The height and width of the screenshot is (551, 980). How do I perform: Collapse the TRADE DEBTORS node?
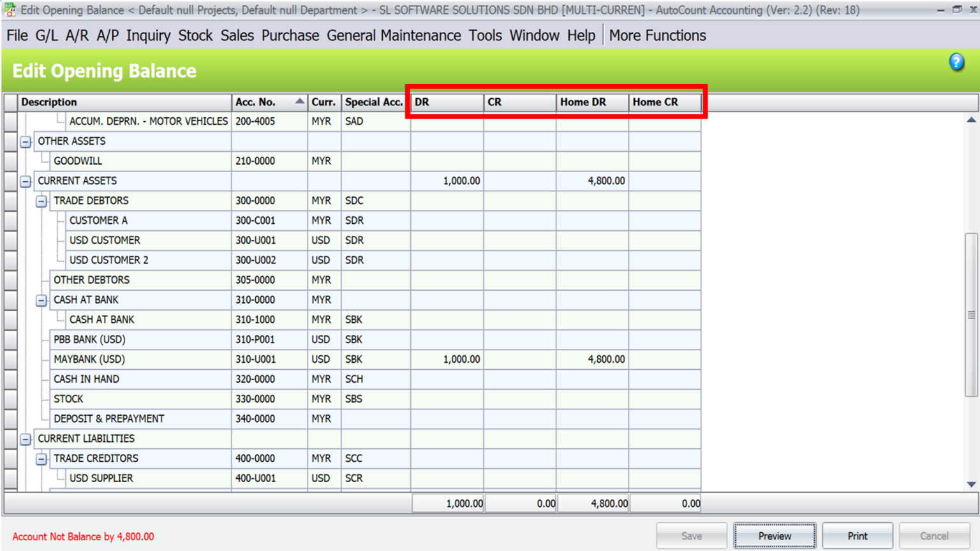41,202
